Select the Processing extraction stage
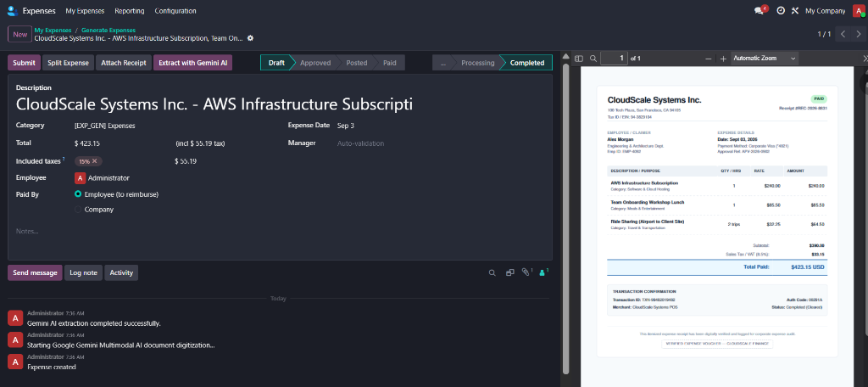This screenshot has width=868, height=387. pos(478,63)
